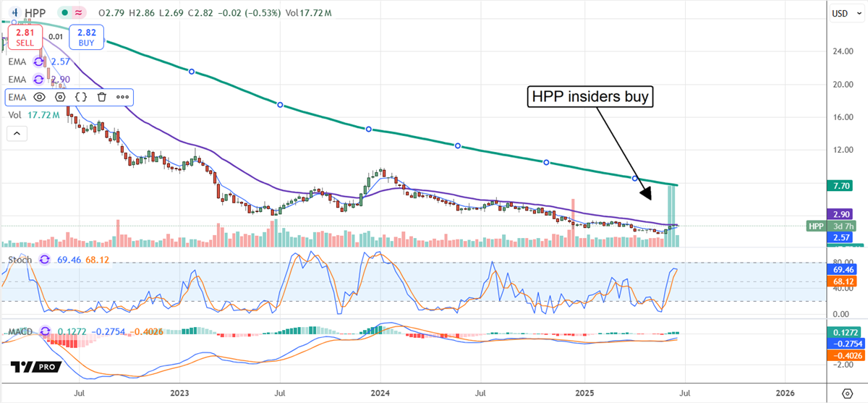Open the selected EMA settings hexagon icon
Screen dimensions: 868x403
tap(60, 96)
